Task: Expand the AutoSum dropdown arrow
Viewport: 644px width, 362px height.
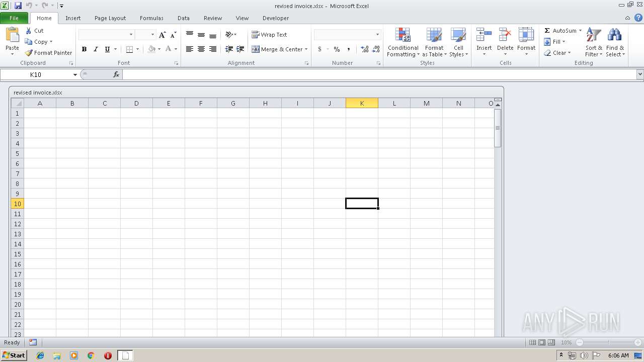Action: pos(580,31)
